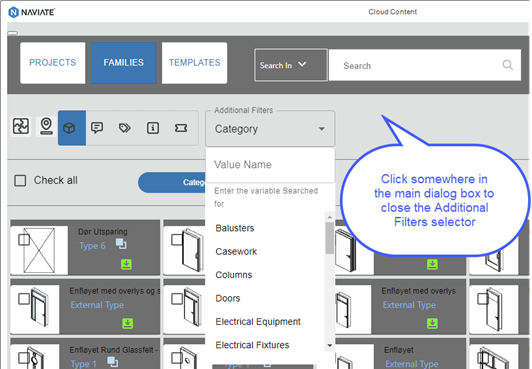Click the ticket-shaped filter icon
This screenshot has height=369, width=532.
[x=181, y=128]
